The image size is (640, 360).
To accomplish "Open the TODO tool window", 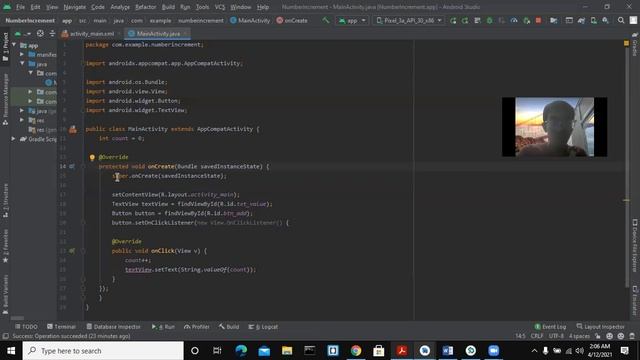I will 26,327.
